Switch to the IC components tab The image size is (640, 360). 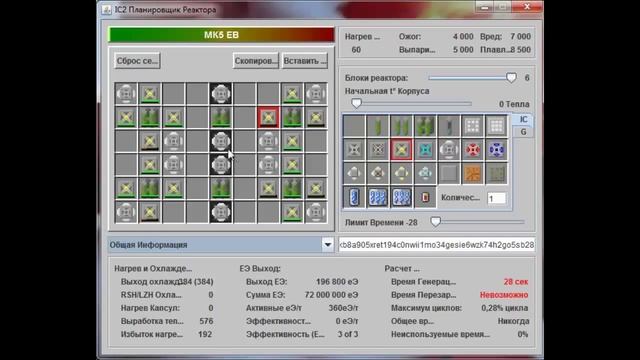click(523, 119)
